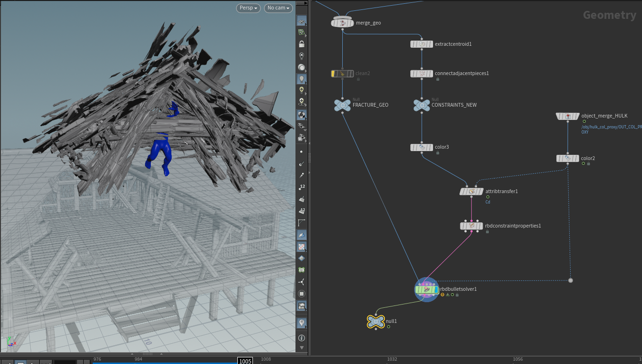Toggle bypass flag on clean2 node

point(334,73)
